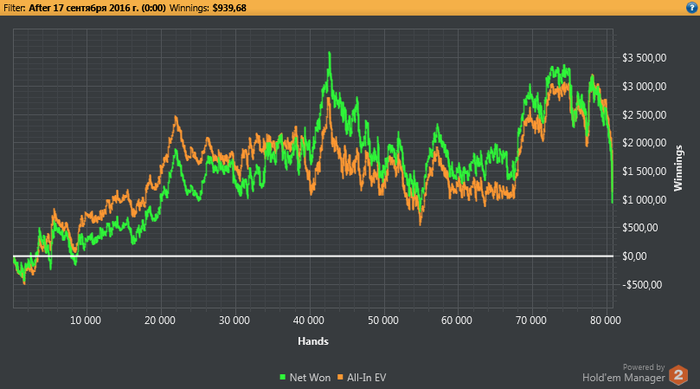Click the $500,00 axis label
This screenshot has width=700, height=389.
click(640, 228)
